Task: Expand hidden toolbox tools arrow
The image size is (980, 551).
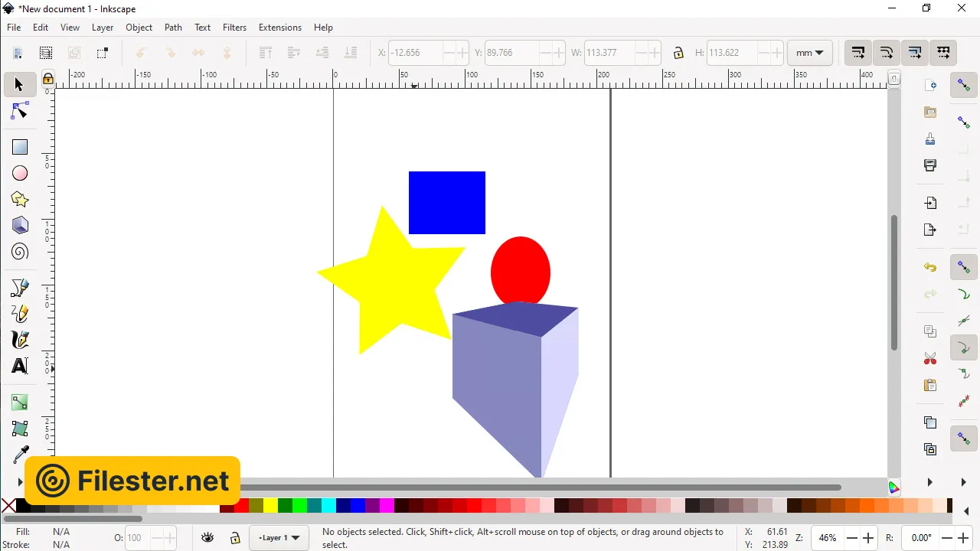Action: 20,482
